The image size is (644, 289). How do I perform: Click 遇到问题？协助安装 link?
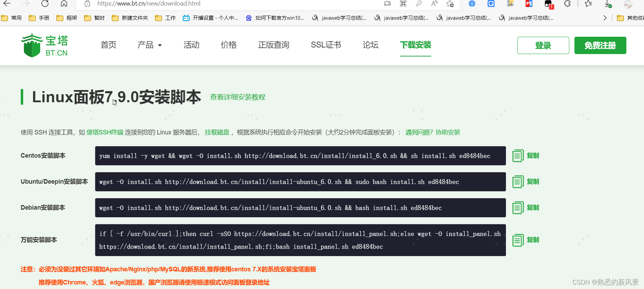pyautogui.click(x=433, y=132)
